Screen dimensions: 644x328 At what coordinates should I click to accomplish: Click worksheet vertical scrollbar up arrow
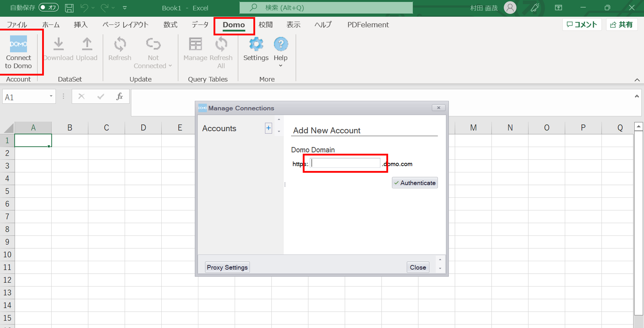[638, 126]
